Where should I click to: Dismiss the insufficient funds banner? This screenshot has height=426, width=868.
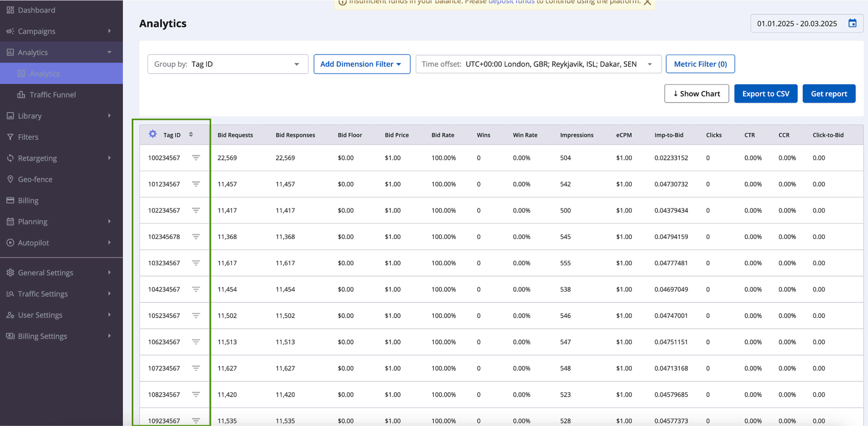(x=647, y=2)
